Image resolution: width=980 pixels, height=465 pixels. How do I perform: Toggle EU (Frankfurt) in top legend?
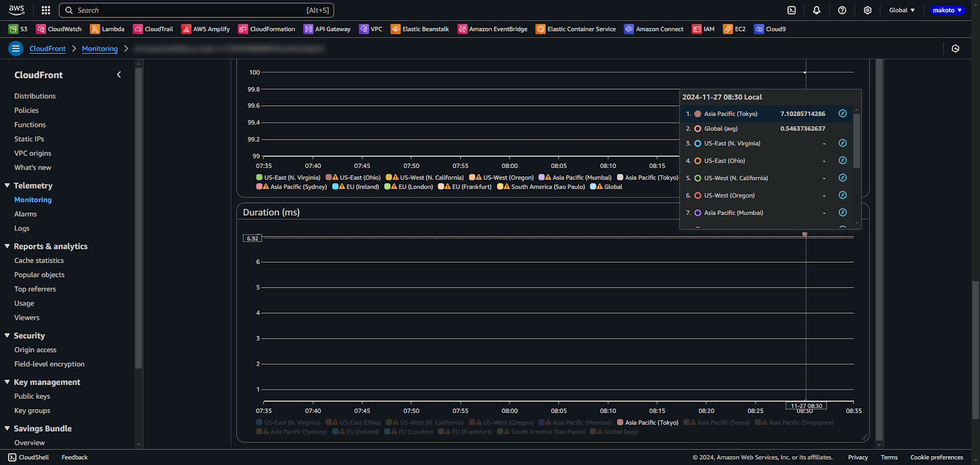click(x=465, y=187)
